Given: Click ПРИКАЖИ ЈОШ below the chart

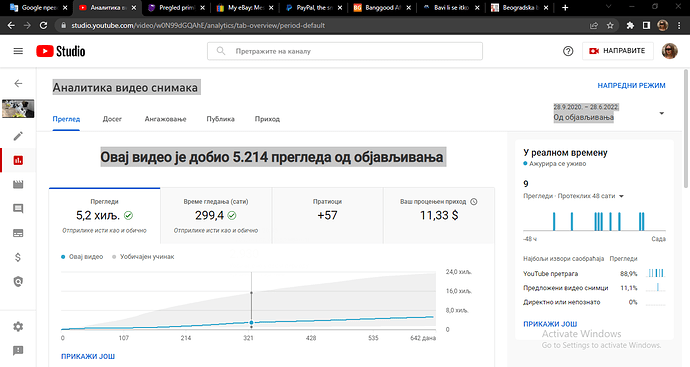Looking at the screenshot, I should [x=88, y=356].
